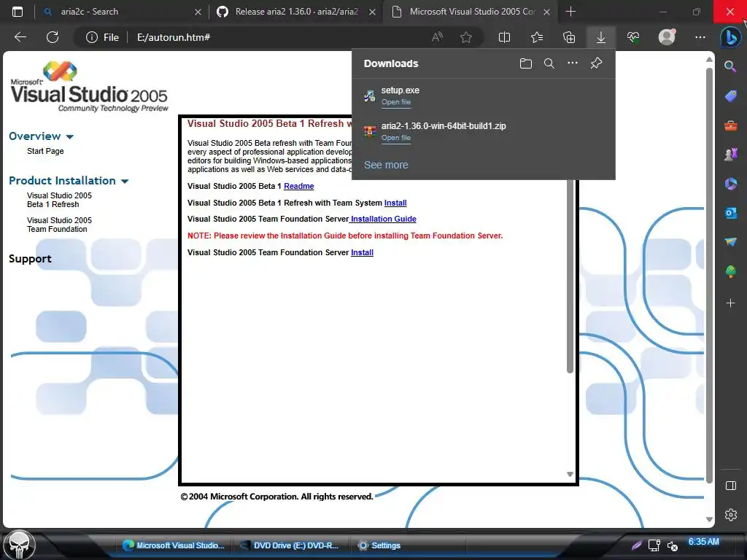Viewport: 747px width, 560px height.
Task: Click the address bar URL E:/autorun.htm#
Action: coord(174,37)
